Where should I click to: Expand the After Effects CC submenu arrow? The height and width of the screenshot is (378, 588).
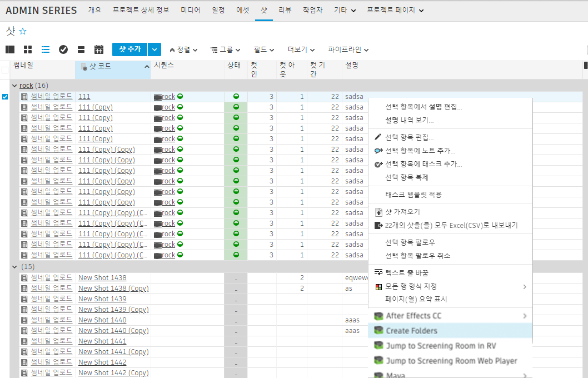click(525, 316)
